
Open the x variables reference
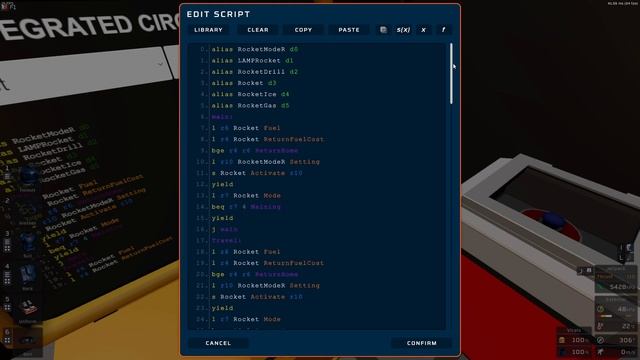(x=423, y=30)
